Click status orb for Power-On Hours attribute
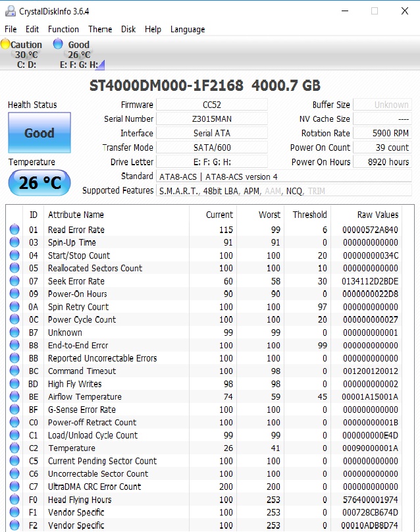The width and height of the screenshot is (420, 532). (14, 294)
